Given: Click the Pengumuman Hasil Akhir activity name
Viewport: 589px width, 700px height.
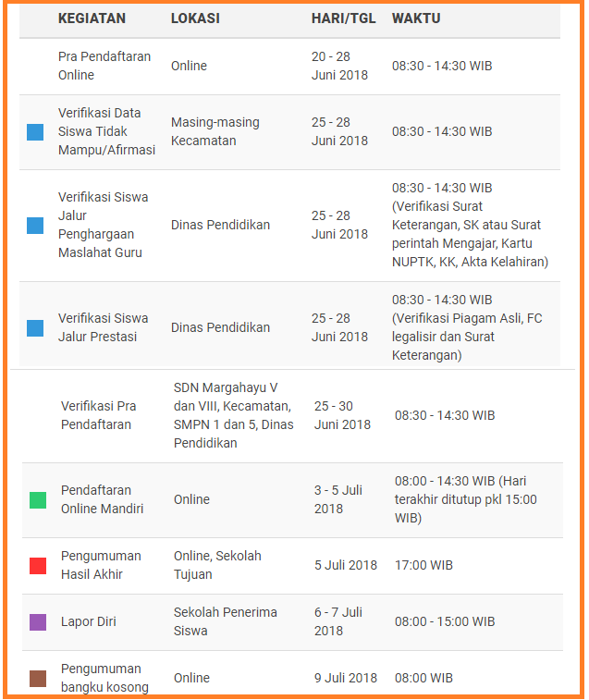Looking at the screenshot, I should coord(101,565).
